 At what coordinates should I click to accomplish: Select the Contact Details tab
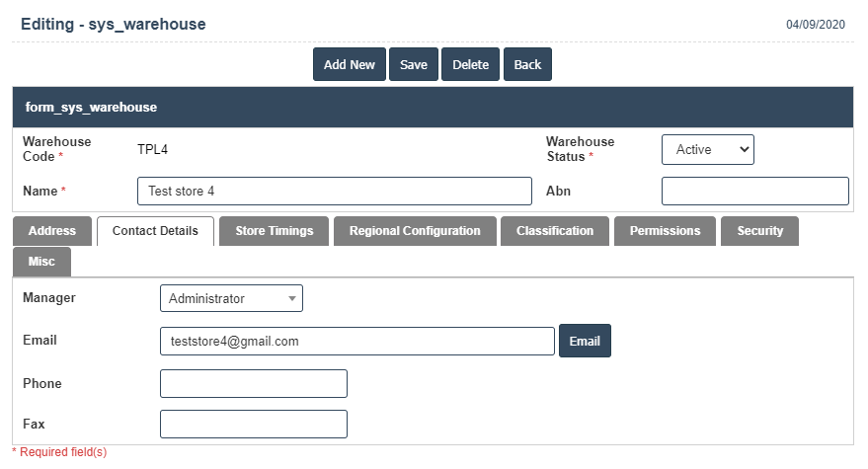point(155,231)
